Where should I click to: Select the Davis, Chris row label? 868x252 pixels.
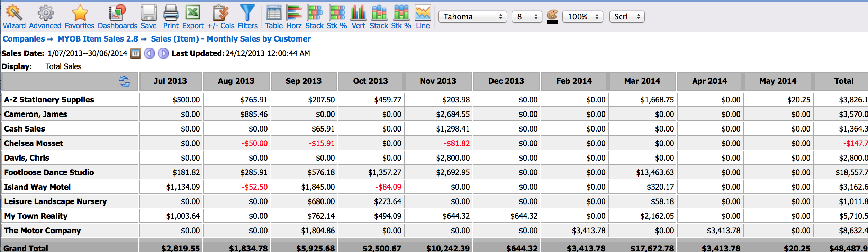coord(27,158)
